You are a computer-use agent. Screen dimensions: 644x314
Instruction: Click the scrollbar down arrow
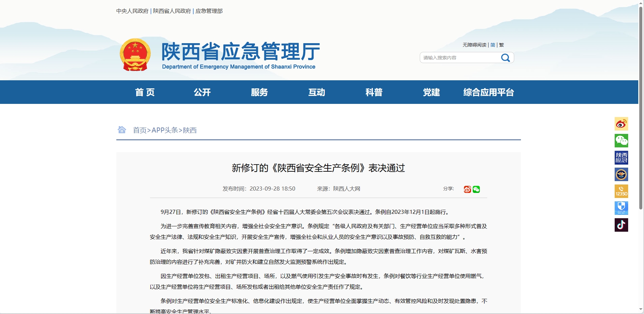click(641, 309)
